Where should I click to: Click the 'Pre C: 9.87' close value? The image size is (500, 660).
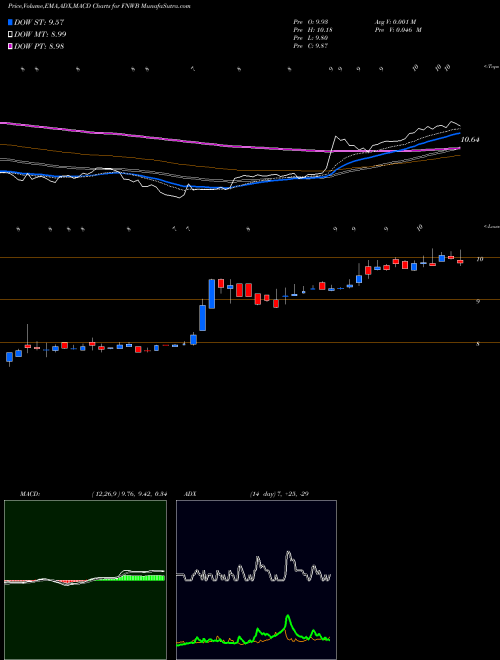[x=311, y=46]
